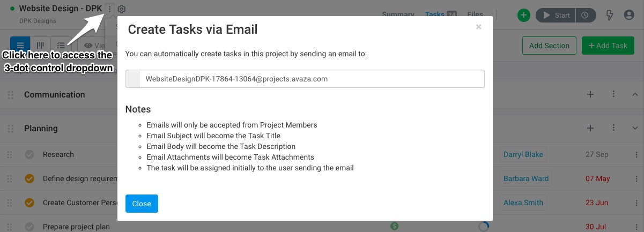644x232 pixels.
Task: Click the green plus quick-add icon
Action: pyautogui.click(x=524, y=15)
